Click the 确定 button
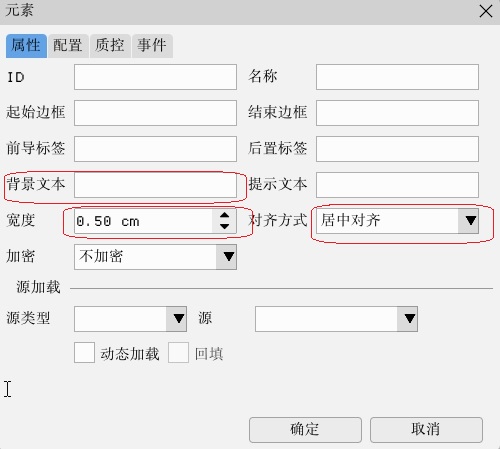The image size is (500, 449). click(305, 430)
